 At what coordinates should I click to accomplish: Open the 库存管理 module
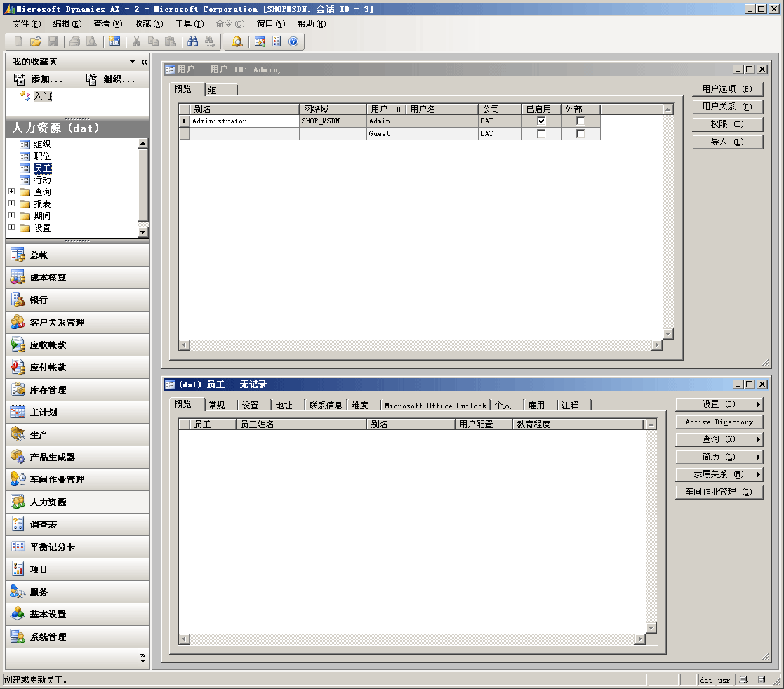77,390
